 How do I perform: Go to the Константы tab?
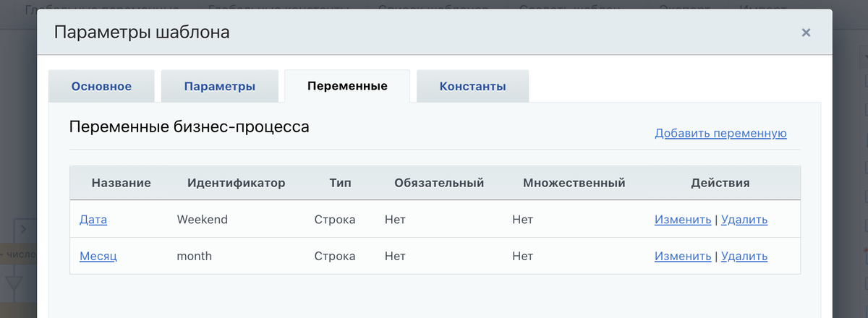pos(472,87)
